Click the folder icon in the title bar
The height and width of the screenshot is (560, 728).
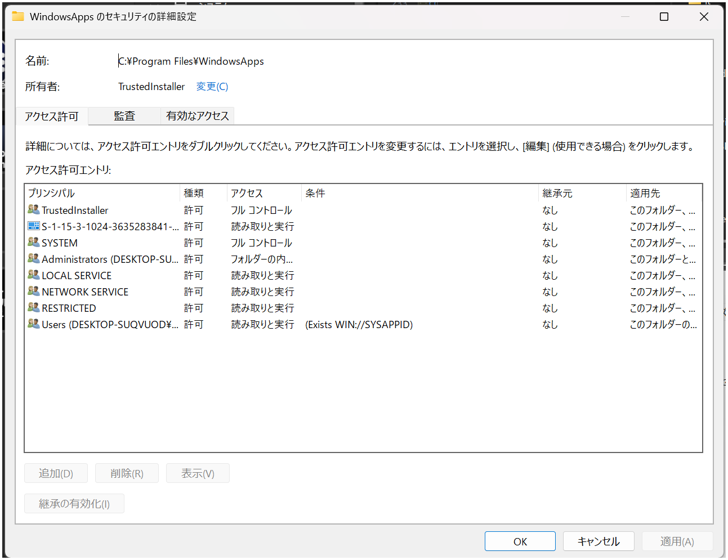tap(18, 16)
